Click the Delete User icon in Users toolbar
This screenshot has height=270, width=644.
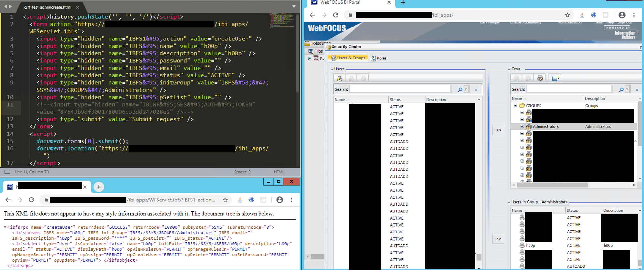[x=351, y=78]
